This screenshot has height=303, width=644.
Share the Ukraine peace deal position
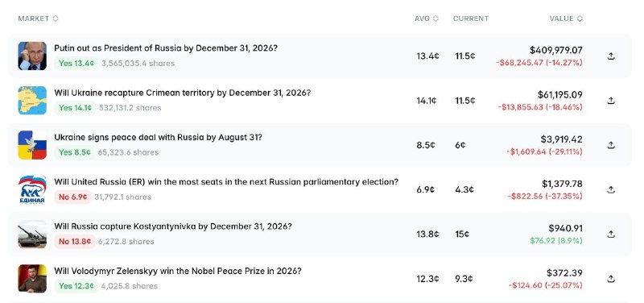[x=611, y=145]
